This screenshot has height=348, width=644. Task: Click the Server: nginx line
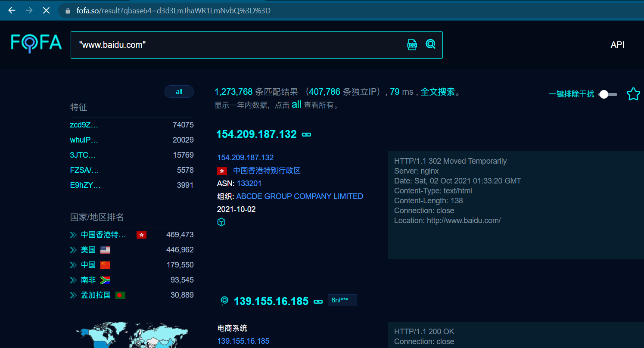(x=416, y=171)
